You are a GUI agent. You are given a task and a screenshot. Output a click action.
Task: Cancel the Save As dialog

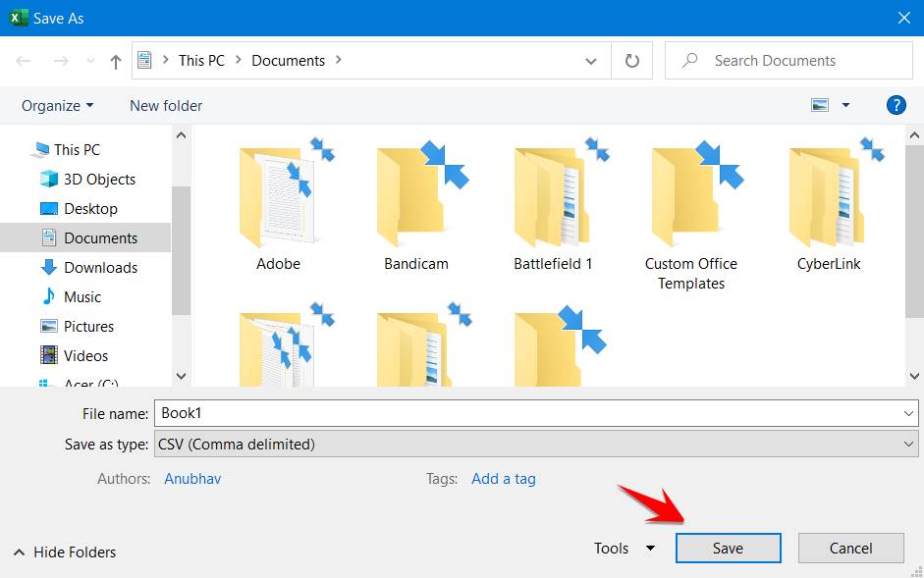click(x=850, y=548)
